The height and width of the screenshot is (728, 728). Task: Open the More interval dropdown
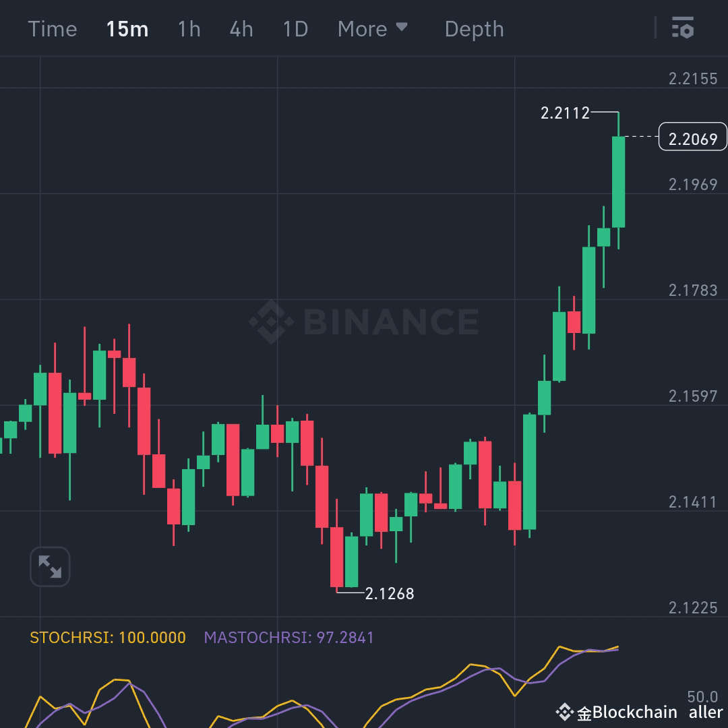tap(364, 28)
